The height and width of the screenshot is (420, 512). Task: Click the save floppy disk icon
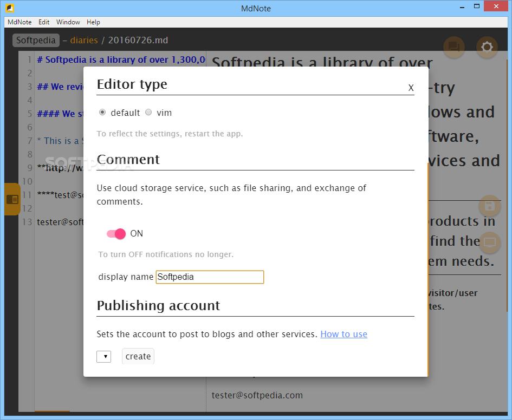point(489,206)
